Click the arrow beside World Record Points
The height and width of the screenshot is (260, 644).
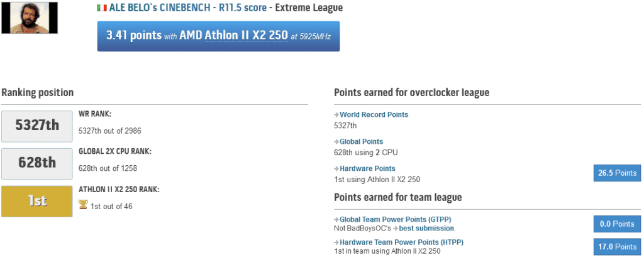click(x=336, y=115)
